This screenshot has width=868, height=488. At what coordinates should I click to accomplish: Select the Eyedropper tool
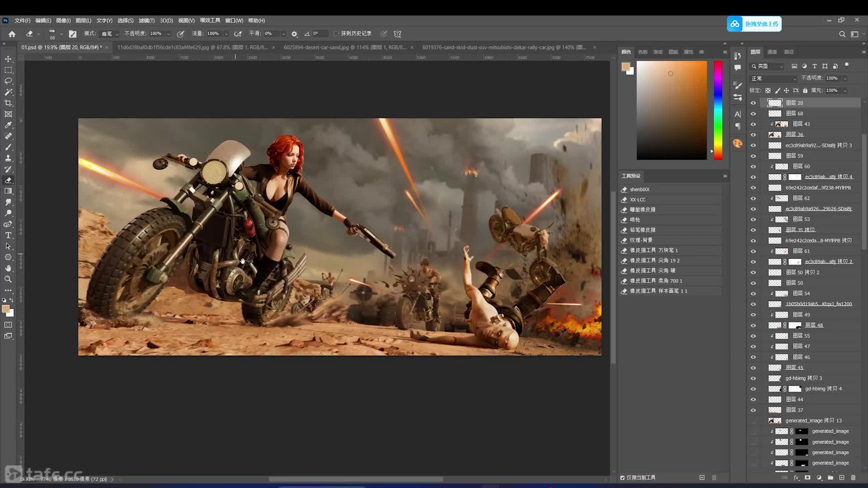(8, 125)
